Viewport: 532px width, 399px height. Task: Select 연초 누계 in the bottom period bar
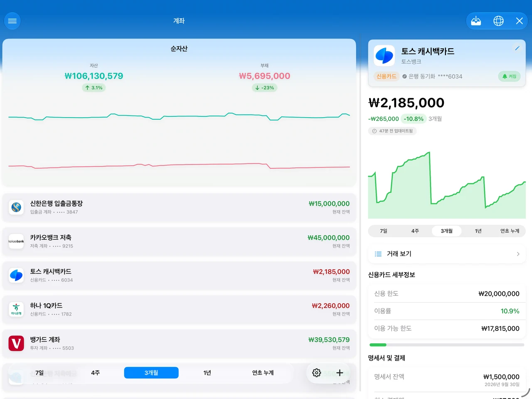[263, 373]
